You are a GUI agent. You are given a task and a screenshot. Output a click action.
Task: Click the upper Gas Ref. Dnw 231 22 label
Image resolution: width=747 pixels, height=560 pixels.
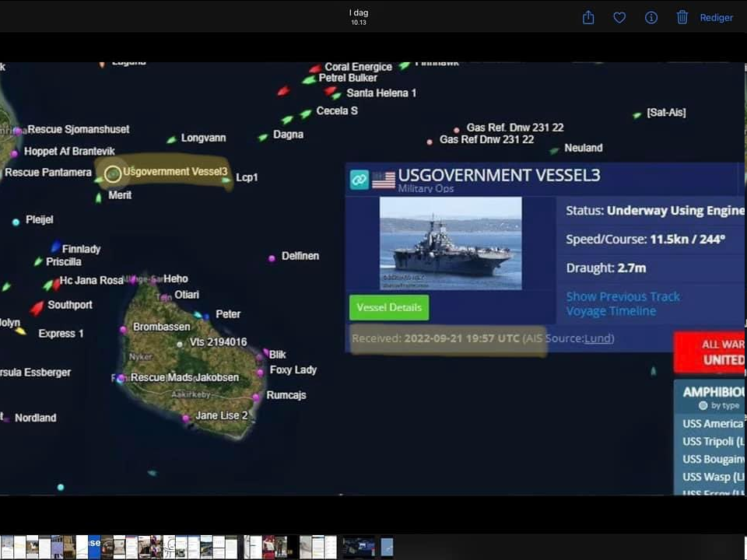tap(515, 128)
